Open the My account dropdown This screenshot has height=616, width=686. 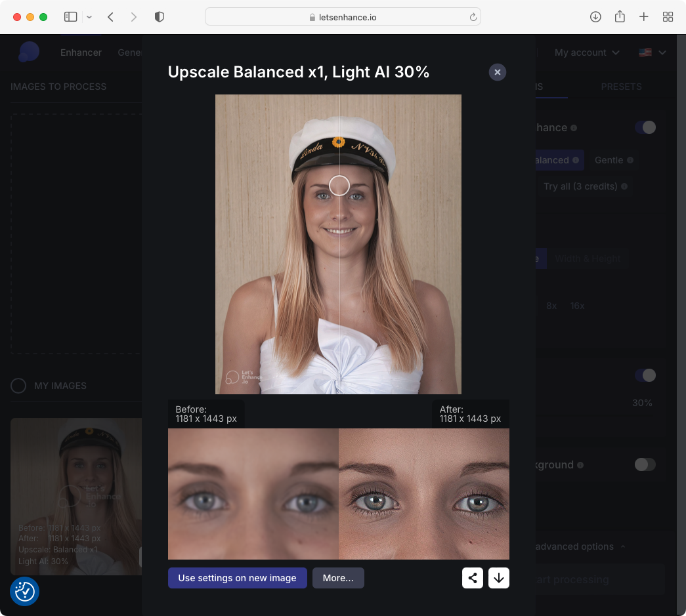[586, 52]
